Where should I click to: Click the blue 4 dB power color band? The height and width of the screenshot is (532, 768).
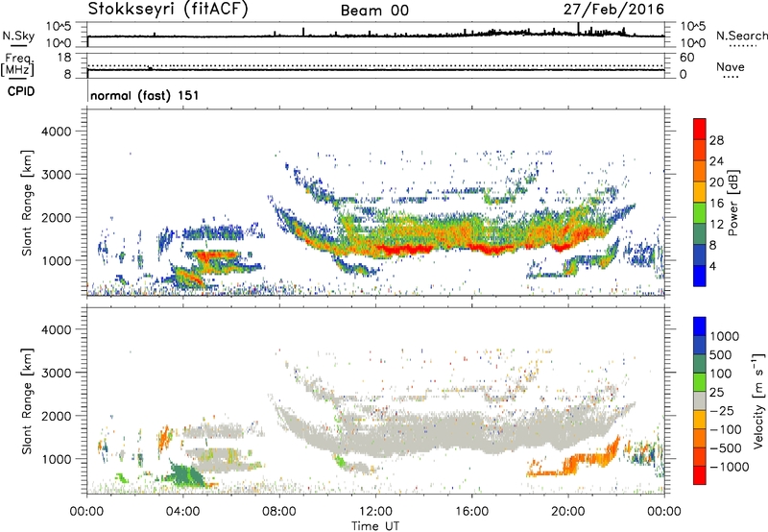click(x=700, y=276)
